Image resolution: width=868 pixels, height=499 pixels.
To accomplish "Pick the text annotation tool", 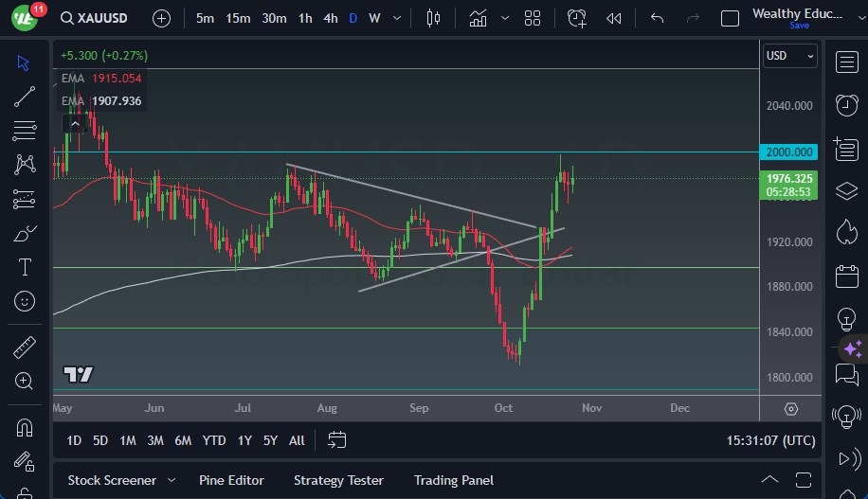I will [x=25, y=267].
